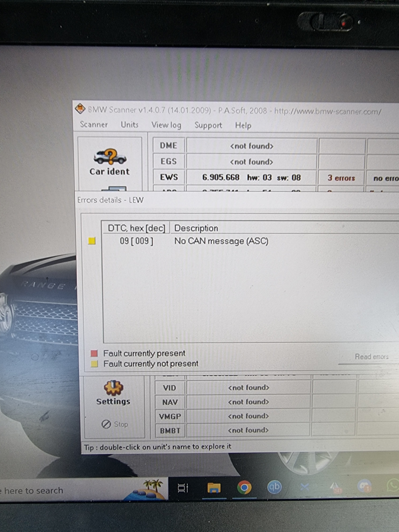Select the VID unit name
399x532 pixels.
[170, 388]
